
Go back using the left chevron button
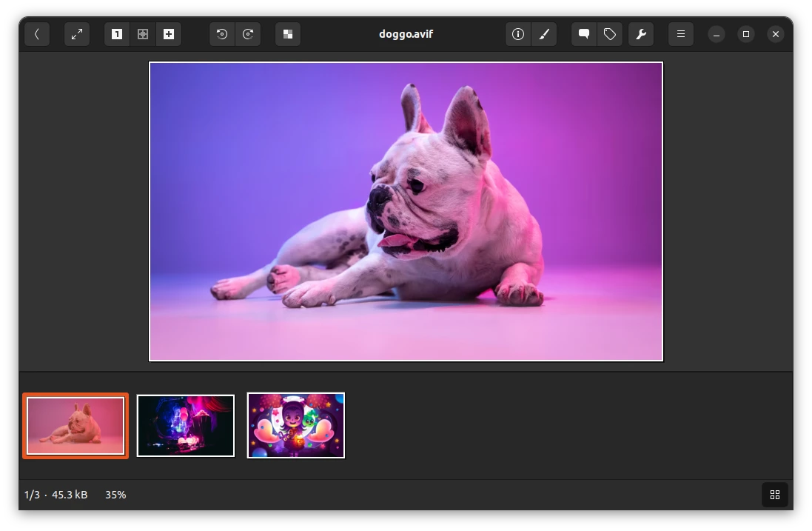click(x=37, y=34)
